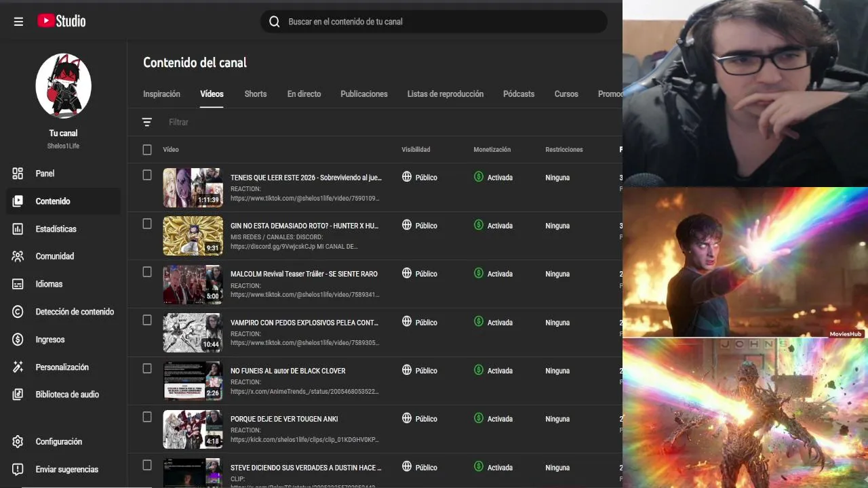Click the Comunidad people icon
The width and height of the screenshot is (868, 488).
(x=18, y=256)
